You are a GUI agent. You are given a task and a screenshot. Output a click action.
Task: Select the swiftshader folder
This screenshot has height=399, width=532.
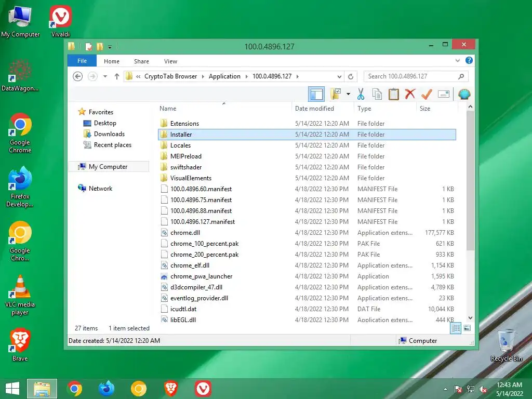186,167
